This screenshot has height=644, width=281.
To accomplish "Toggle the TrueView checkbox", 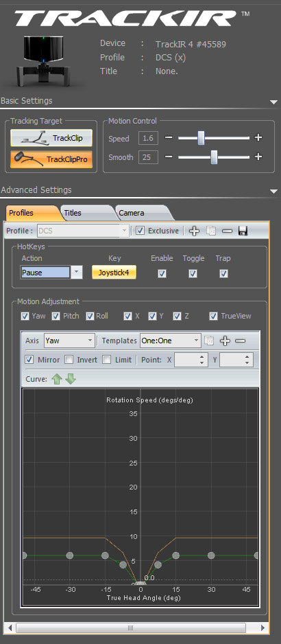I will point(213,316).
